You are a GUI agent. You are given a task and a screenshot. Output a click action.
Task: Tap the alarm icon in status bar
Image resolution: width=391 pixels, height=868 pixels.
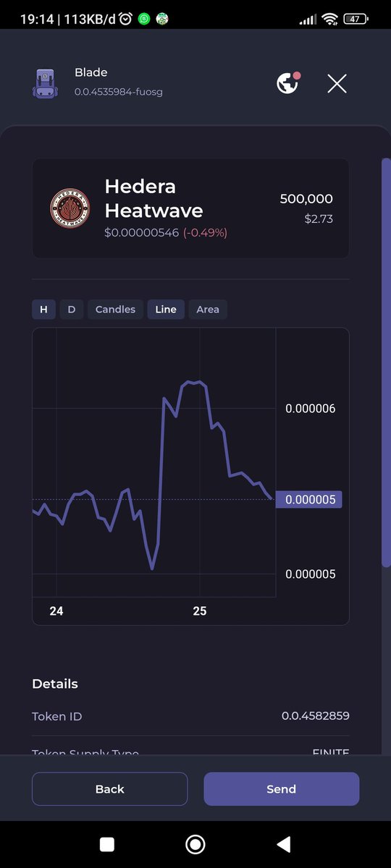126,19
